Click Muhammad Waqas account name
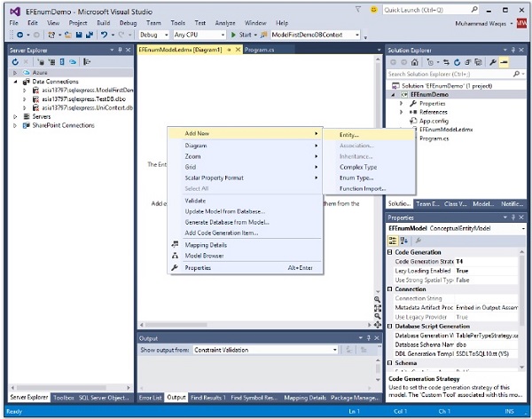Image resolution: width=532 pixels, height=419 pixels. 480,23
